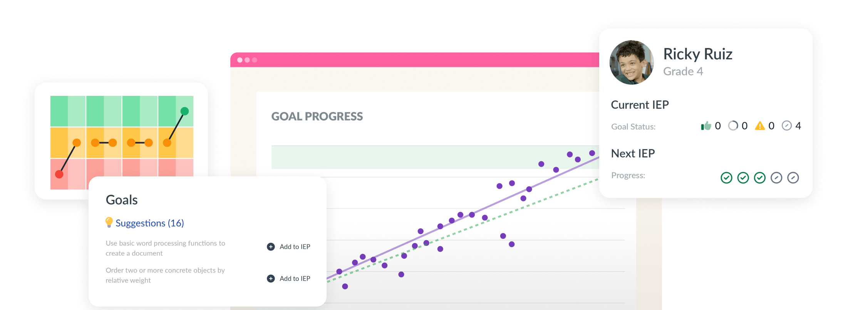Click plus icon for word processing goal
The width and height of the screenshot is (868, 310).
click(x=271, y=247)
